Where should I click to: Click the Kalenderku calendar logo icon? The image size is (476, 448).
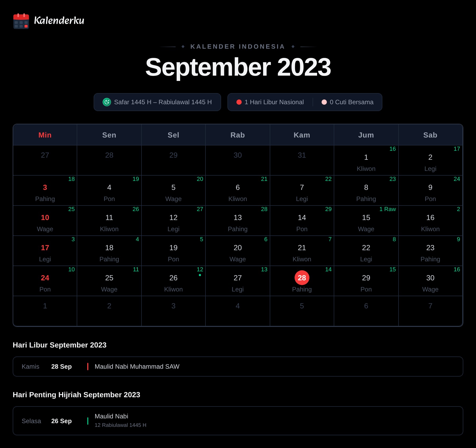(21, 21)
